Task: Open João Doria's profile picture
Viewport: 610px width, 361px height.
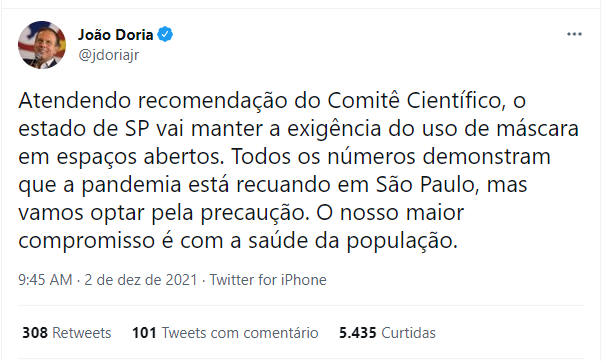Action: click(x=42, y=45)
